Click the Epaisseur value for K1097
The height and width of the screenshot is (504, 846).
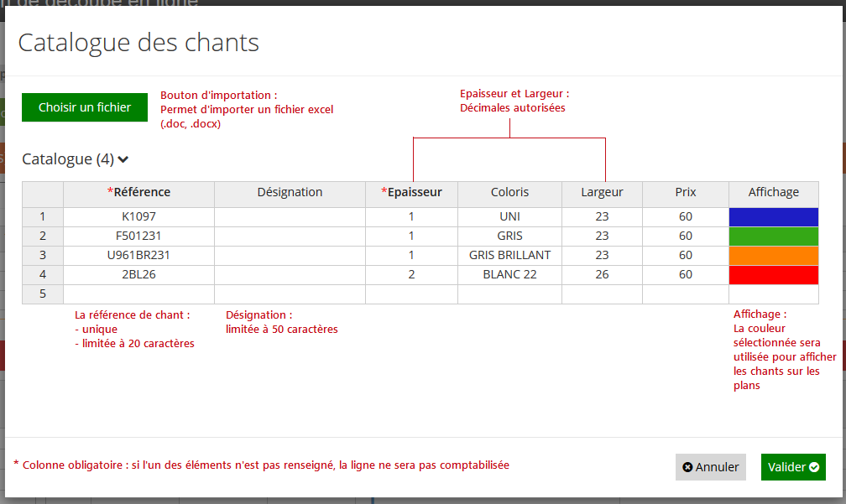(x=411, y=216)
